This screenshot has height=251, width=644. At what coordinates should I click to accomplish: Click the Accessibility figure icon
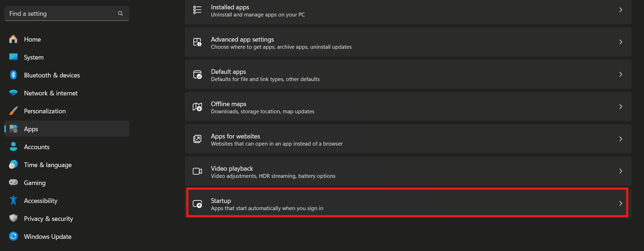click(13, 200)
